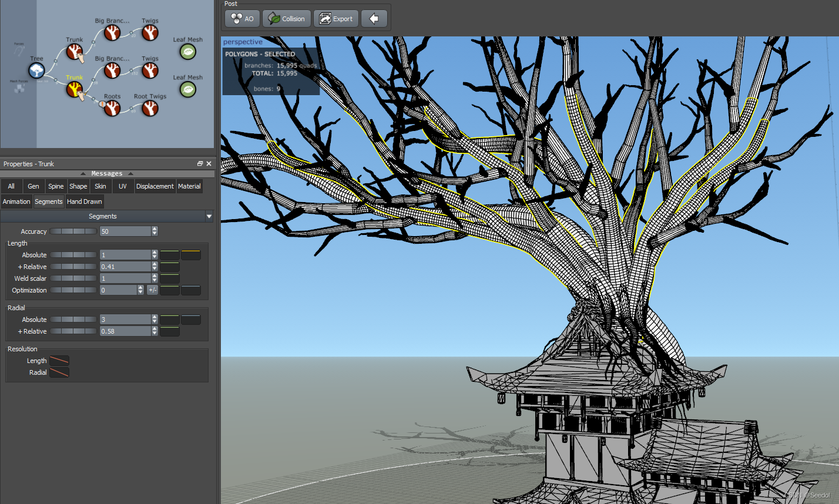
Task: Select the upper Big Branches node
Action: tap(112, 32)
